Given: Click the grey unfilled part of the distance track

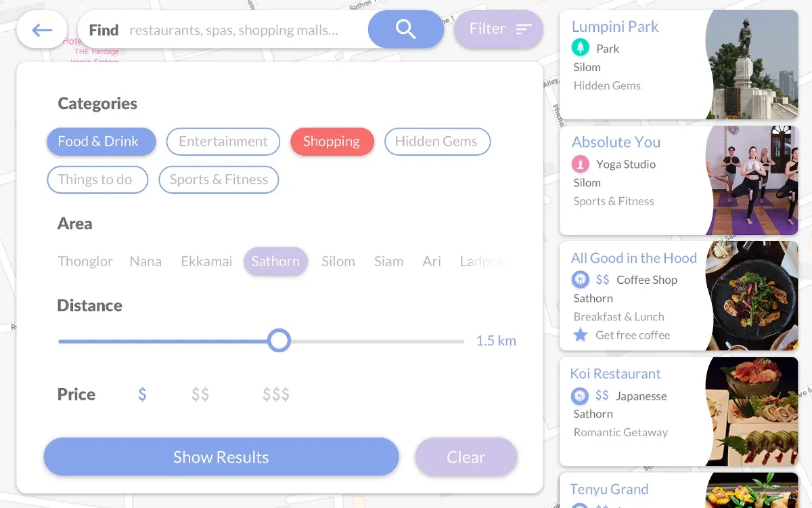Looking at the screenshot, I should click(x=378, y=341).
